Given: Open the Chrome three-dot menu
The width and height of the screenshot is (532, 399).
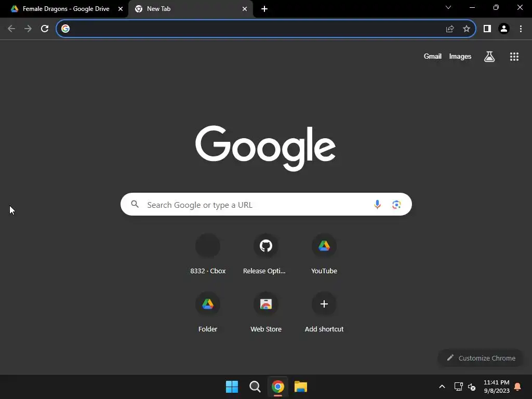Looking at the screenshot, I should pyautogui.click(x=521, y=29).
